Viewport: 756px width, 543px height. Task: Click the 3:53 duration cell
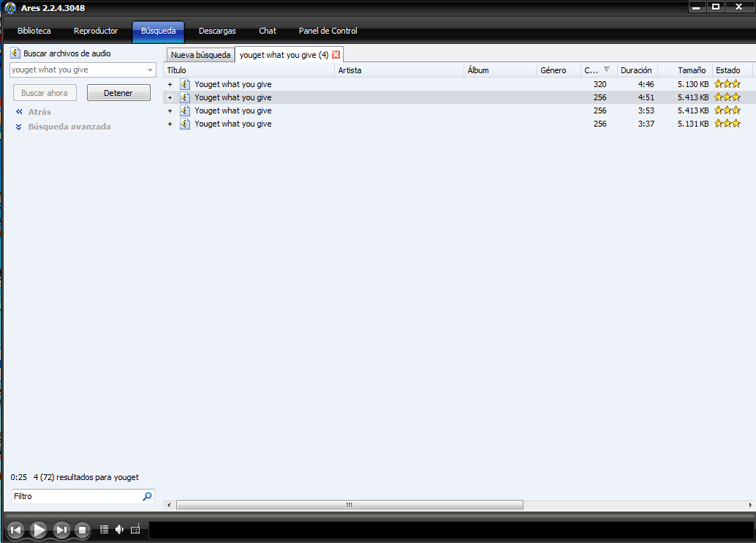tap(646, 111)
